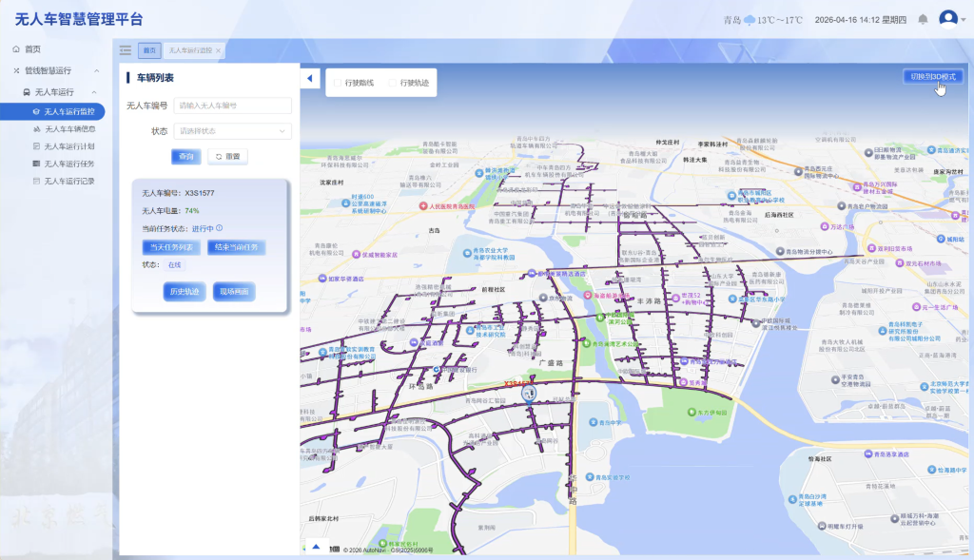Click the info icon beside 进行中 status
974x560 pixels.
[220, 228]
